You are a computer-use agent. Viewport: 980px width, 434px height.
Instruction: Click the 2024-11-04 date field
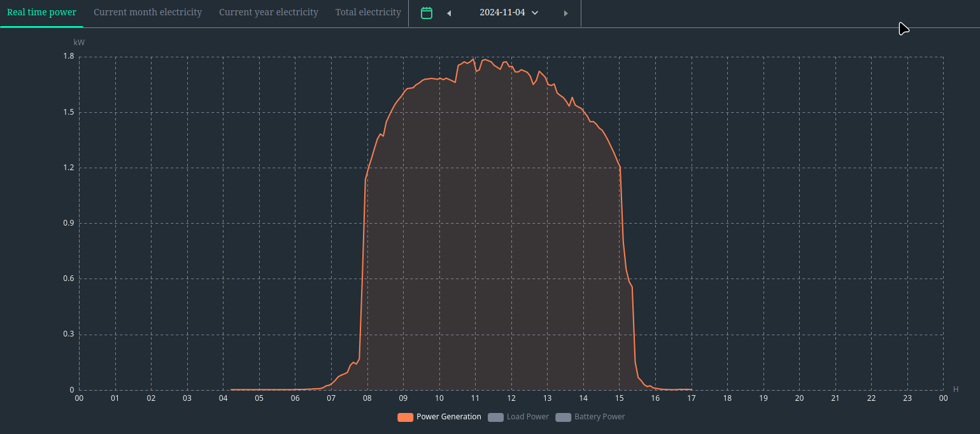[x=502, y=12]
